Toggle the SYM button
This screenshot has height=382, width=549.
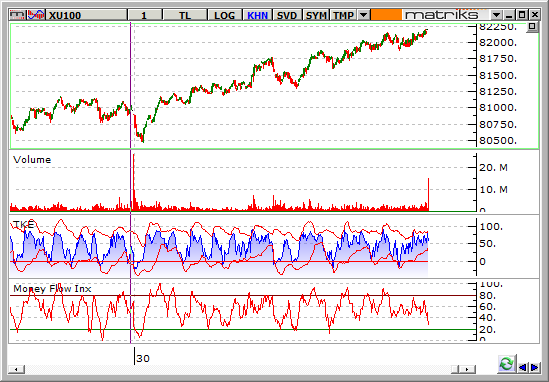[x=316, y=15]
